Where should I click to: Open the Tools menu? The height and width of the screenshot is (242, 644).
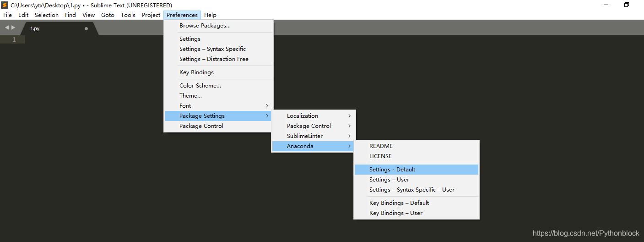pyautogui.click(x=128, y=15)
